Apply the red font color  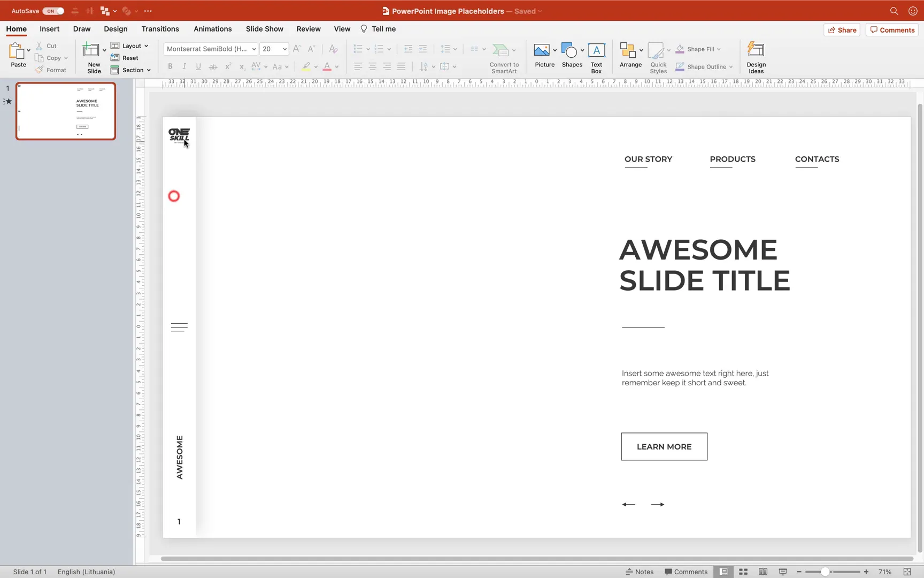point(327,66)
